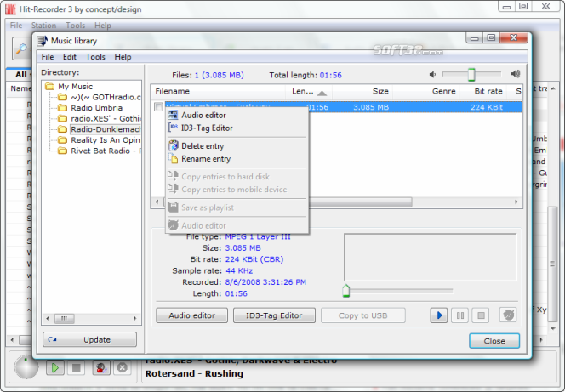Click the record icon in Hit-Recorder main window
565x392 pixels.
[101, 368]
